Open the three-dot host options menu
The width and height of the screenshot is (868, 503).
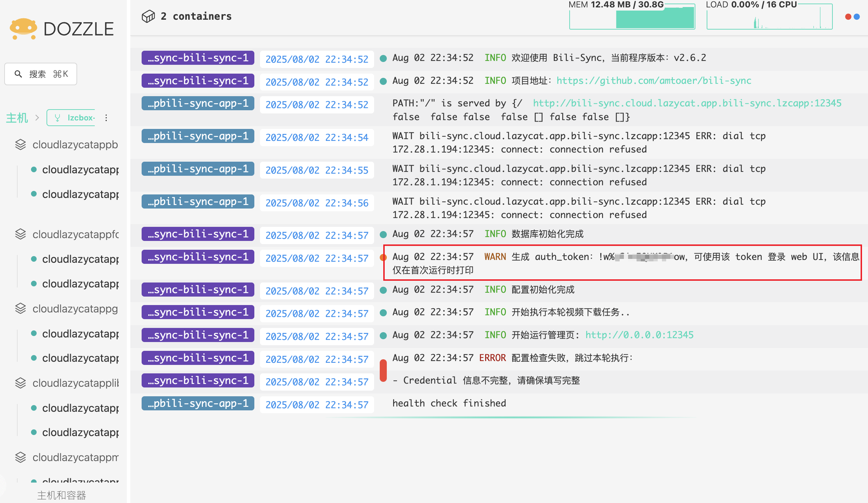point(106,118)
